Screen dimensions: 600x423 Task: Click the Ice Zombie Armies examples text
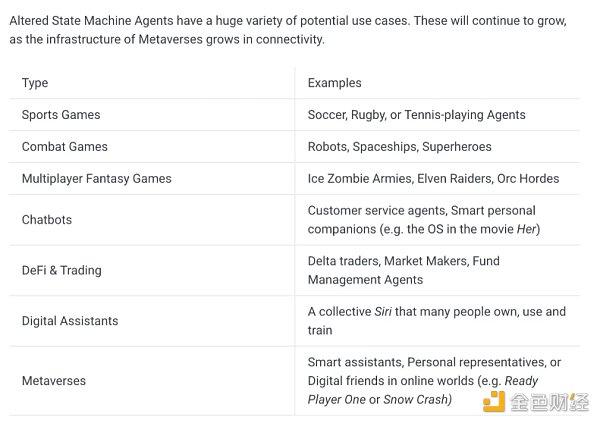pos(433,178)
